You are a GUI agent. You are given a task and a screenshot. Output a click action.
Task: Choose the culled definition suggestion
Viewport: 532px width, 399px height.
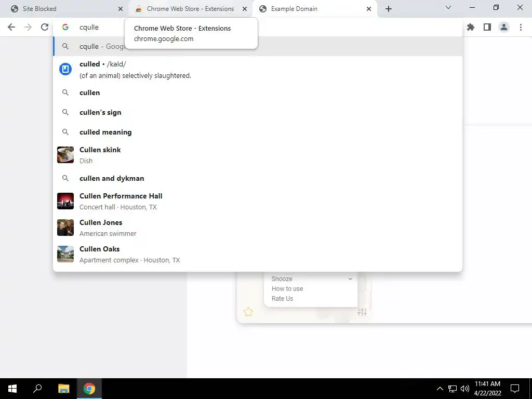[x=258, y=70]
